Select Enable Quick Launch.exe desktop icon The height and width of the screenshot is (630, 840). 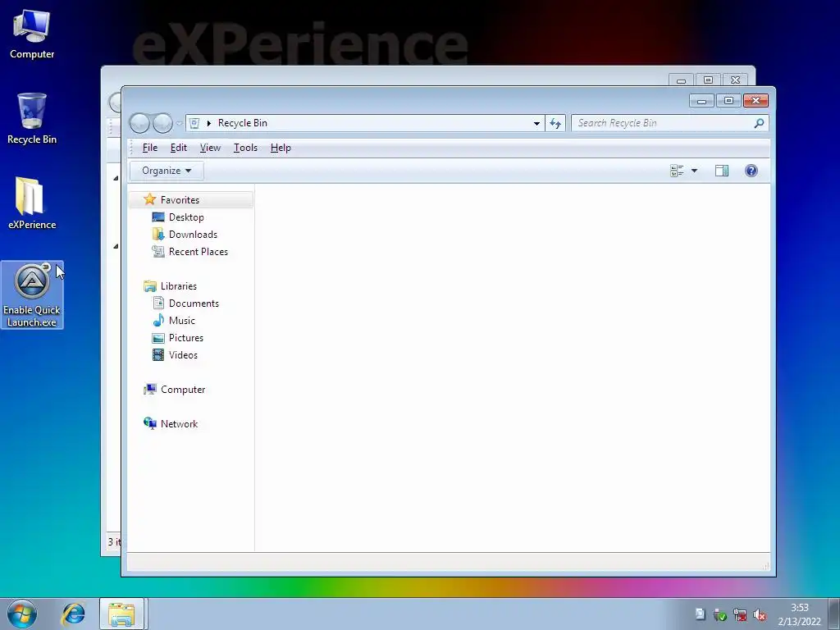[x=32, y=294]
